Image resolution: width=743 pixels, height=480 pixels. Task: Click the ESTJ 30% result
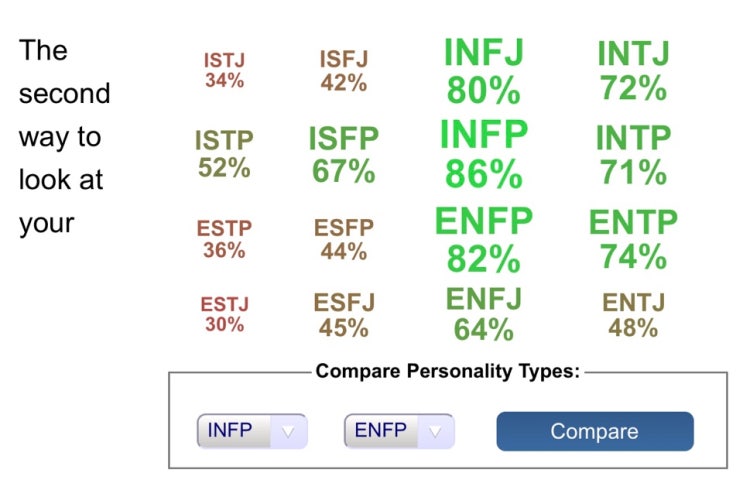224,314
